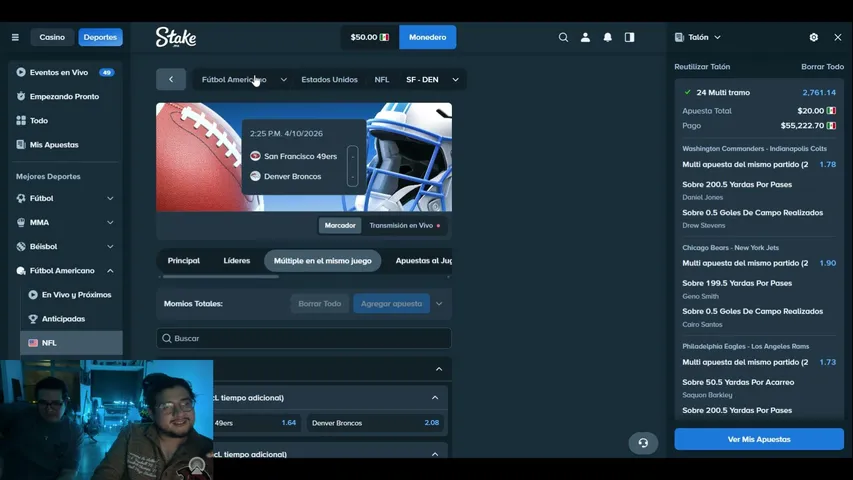
Task: Click Denver Broncos team logo
Action: pos(255,176)
